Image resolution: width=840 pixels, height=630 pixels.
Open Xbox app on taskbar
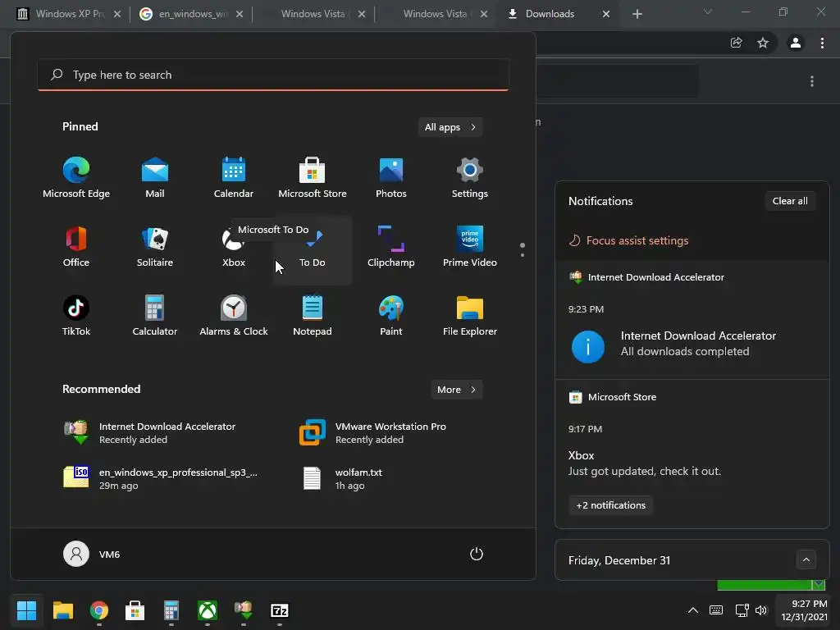click(208, 610)
